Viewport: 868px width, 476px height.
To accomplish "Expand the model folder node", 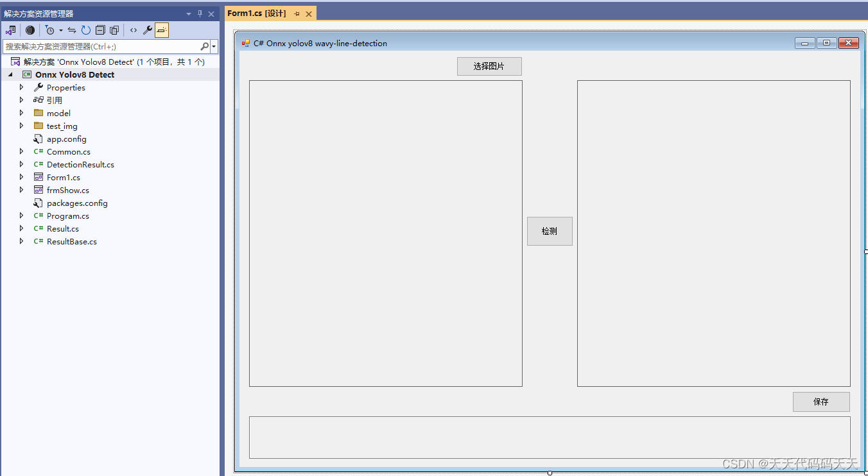I will [x=21, y=113].
